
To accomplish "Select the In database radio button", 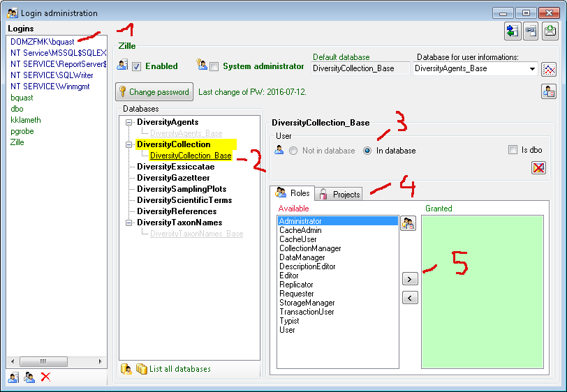I will point(367,151).
